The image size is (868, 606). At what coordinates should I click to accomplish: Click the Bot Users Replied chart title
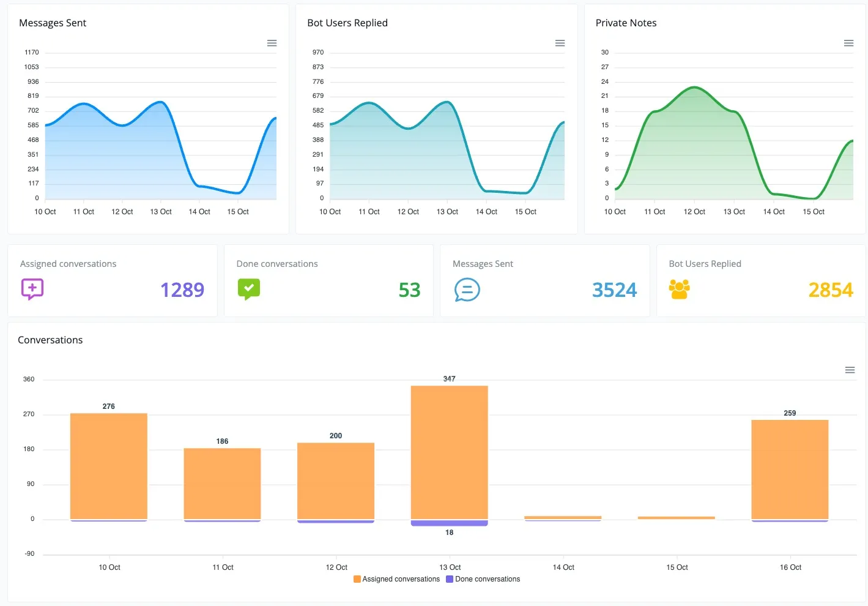[347, 23]
